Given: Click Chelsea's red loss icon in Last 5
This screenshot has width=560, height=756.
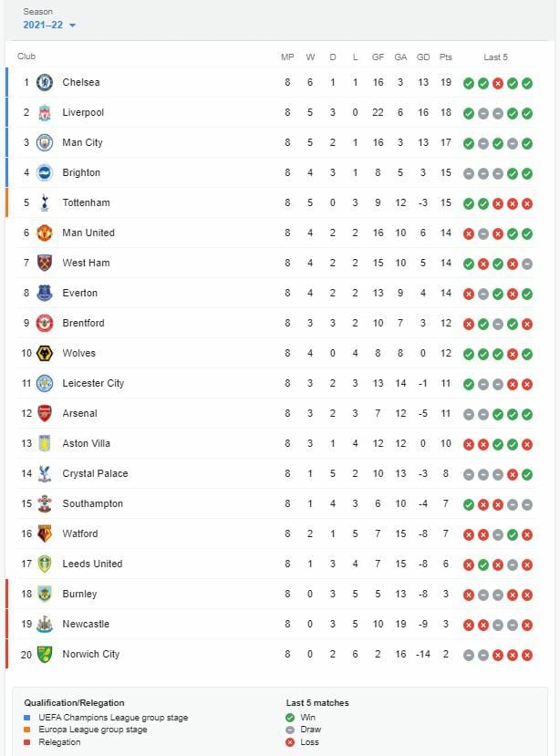Looking at the screenshot, I should click(497, 83).
